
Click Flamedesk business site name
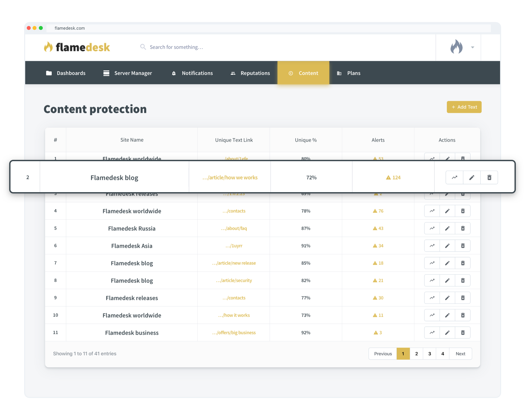click(132, 333)
